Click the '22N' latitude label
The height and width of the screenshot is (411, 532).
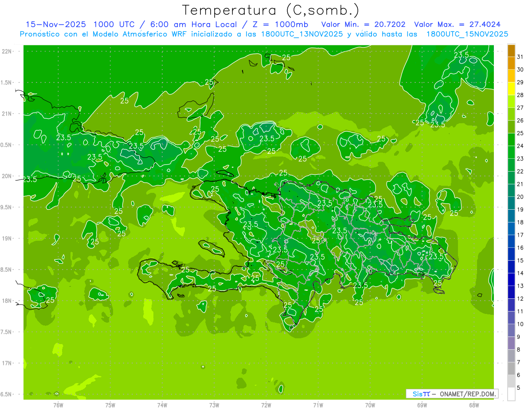pos(7,51)
